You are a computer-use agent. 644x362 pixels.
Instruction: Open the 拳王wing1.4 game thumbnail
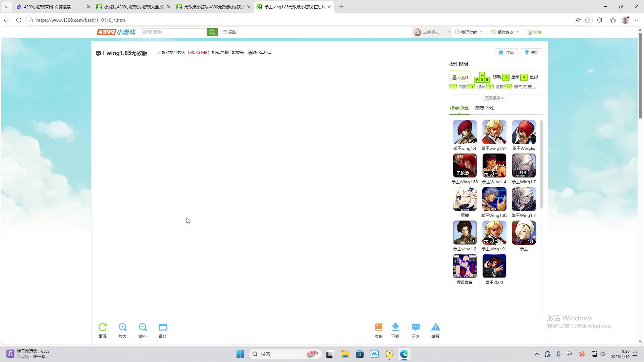(x=465, y=132)
